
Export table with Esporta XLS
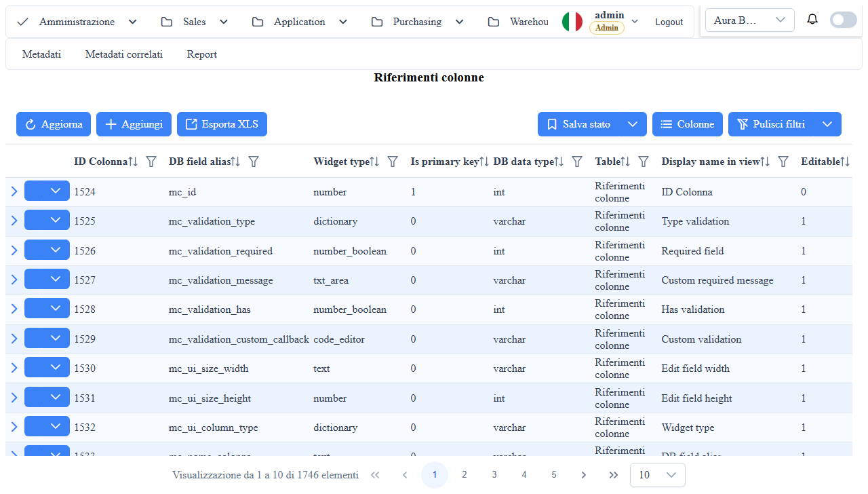222,124
